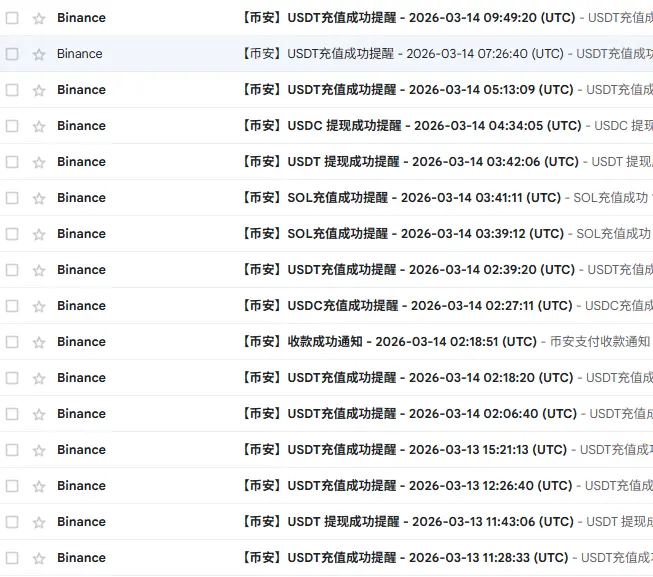Open email 【币安】USDT充值成功提醒 - 2026-03-13 12:26:40
The height and width of the screenshot is (577, 653).
click(407, 486)
